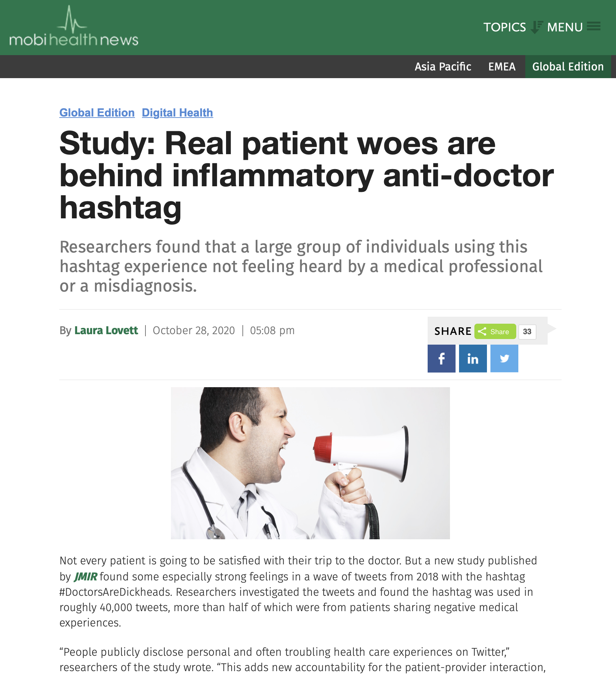Expand the TOPICS dropdown

(504, 27)
